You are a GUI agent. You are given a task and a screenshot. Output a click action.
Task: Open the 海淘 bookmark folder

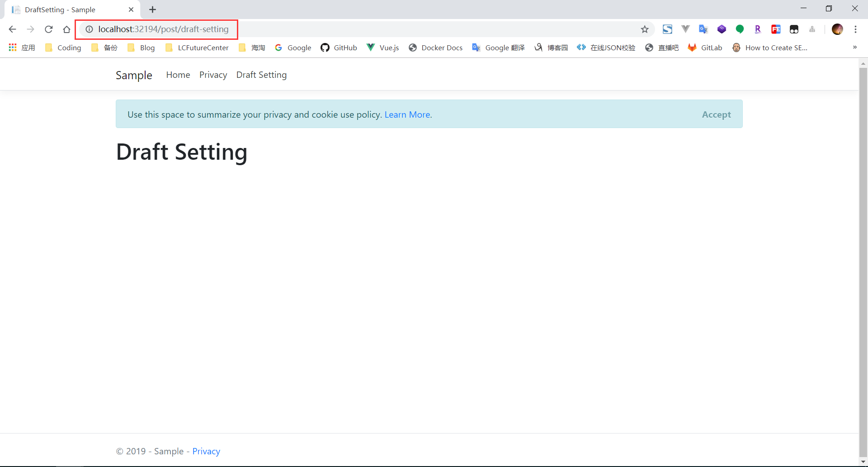252,48
